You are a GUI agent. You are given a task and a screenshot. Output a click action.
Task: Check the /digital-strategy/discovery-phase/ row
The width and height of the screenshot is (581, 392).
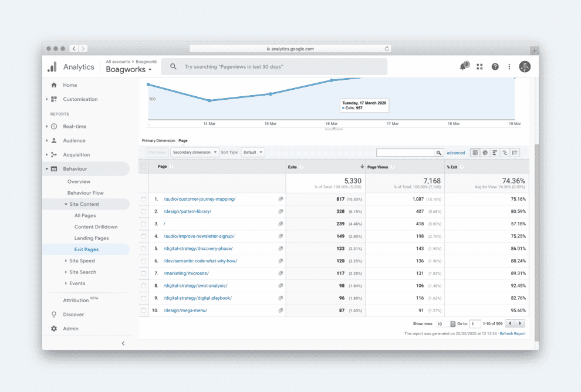[143, 248]
